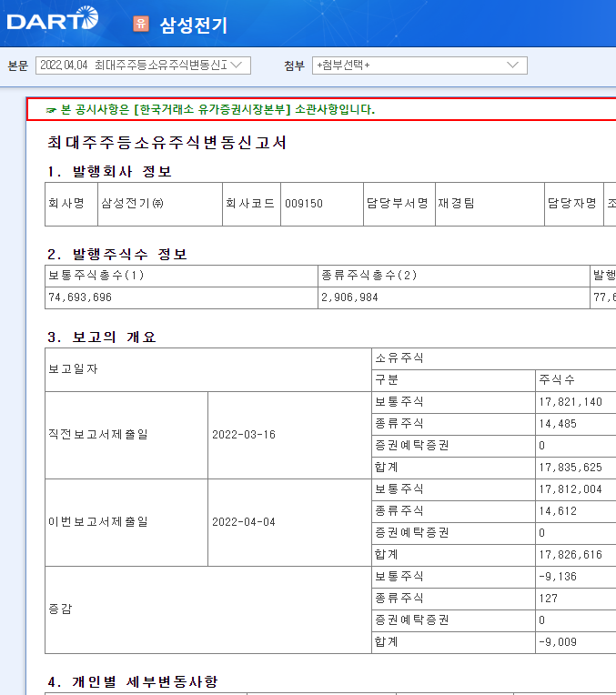Click the 직전보고서제출일 label cell

(126, 435)
